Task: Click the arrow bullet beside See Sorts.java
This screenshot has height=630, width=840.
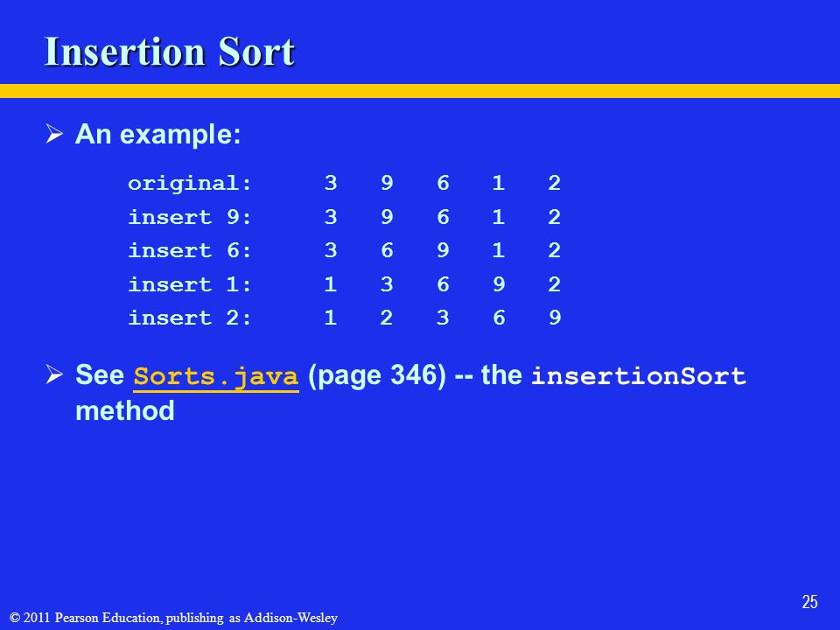Action: click(x=54, y=374)
